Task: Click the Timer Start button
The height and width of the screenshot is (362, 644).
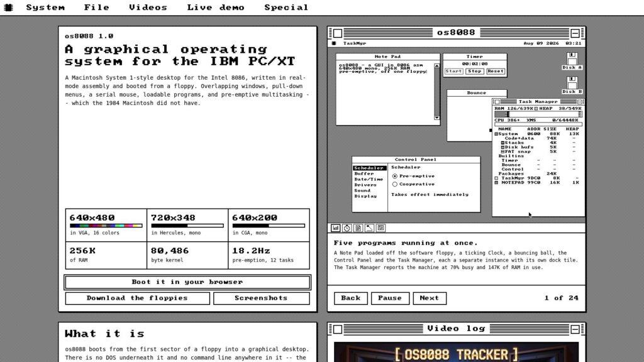Action: pyautogui.click(x=454, y=72)
